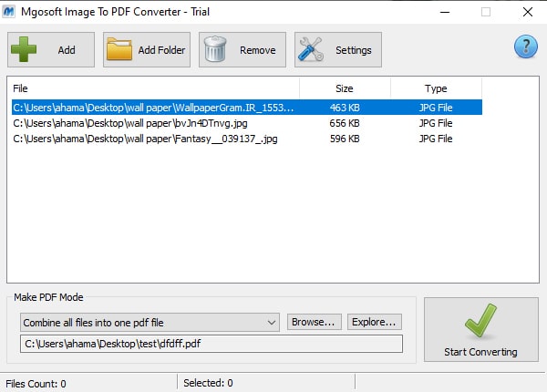Sort the list by Type column header
Viewport: 547px width, 392px height.
click(436, 88)
